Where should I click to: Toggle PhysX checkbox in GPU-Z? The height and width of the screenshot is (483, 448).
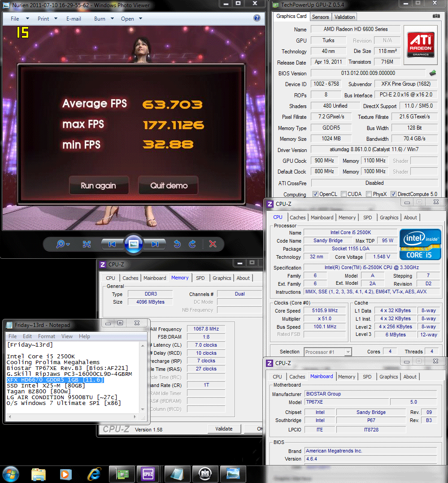(x=369, y=194)
